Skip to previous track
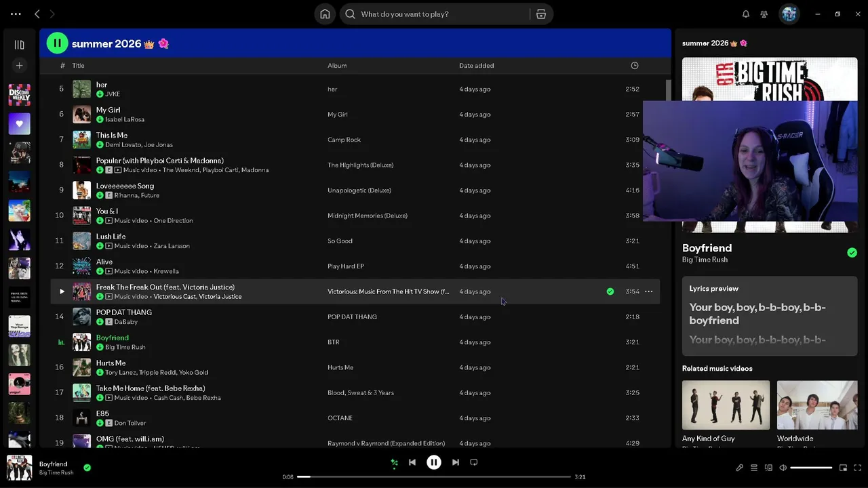 (412, 462)
